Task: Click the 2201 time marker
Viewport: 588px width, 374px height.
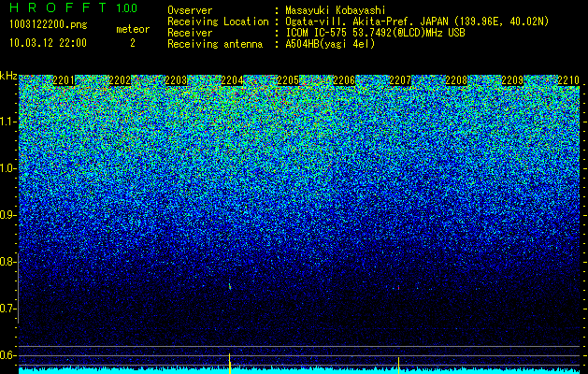Action: (x=64, y=80)
